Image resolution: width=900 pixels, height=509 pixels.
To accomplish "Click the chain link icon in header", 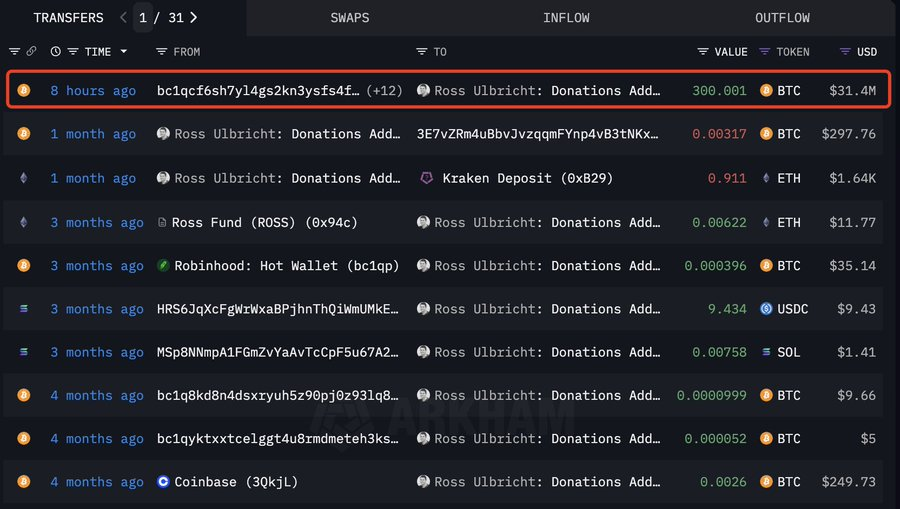I will point(32,52).
